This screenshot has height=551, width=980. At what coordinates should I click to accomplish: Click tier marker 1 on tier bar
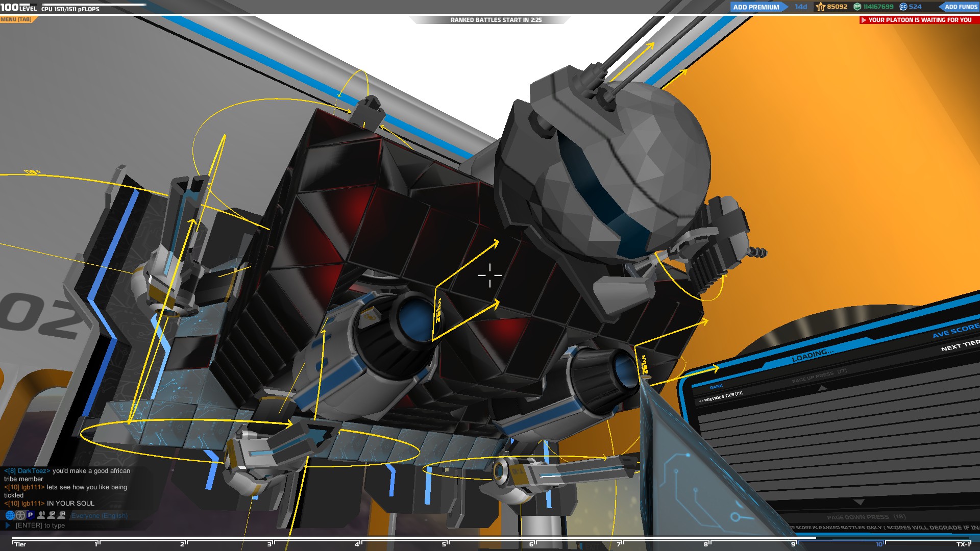[97, 544]
